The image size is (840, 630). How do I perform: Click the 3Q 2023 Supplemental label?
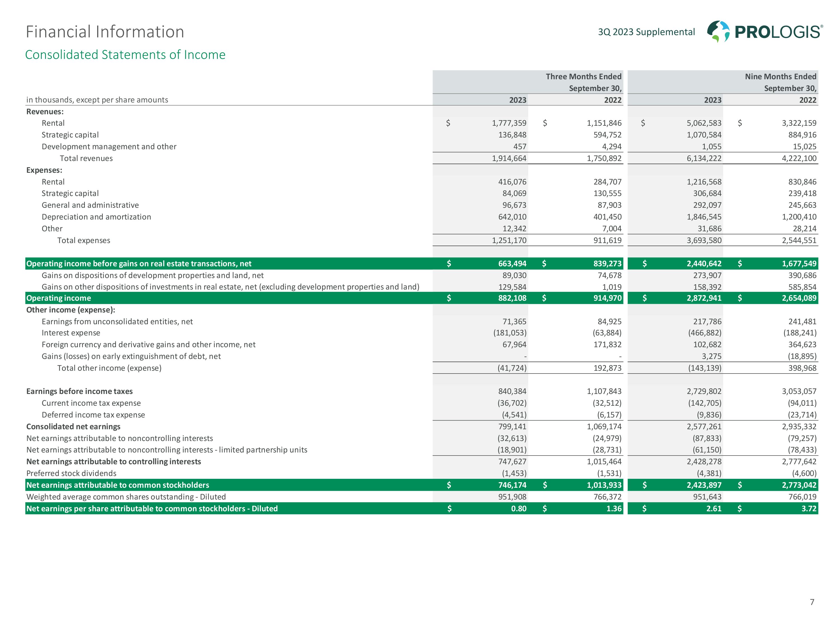pyautogui.click(x=646, y=32)
